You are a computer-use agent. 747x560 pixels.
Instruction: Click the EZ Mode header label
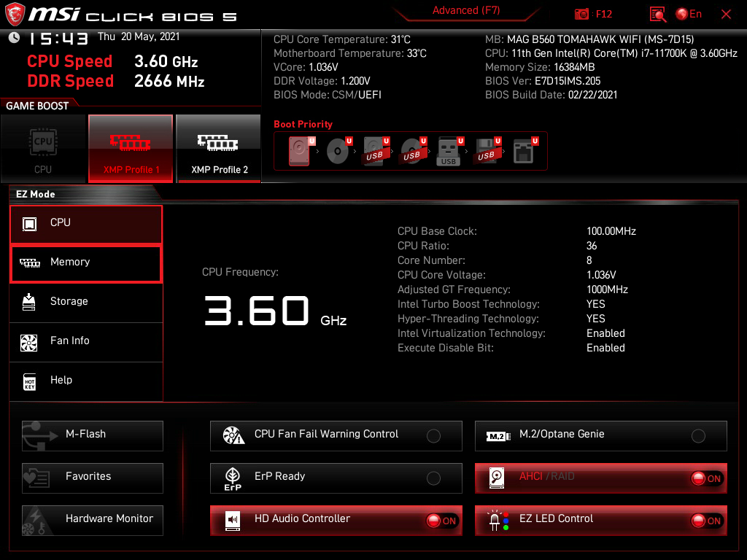click(x=35, y=194)
